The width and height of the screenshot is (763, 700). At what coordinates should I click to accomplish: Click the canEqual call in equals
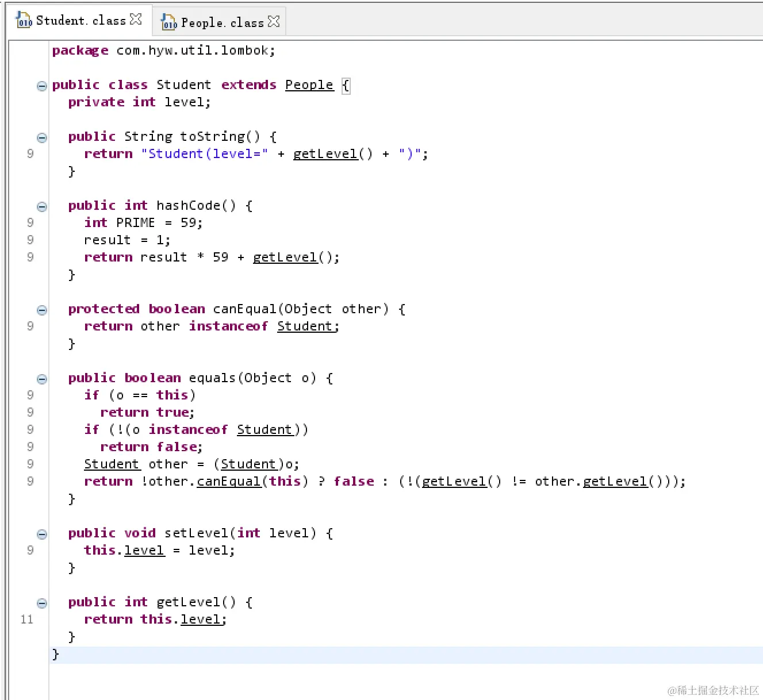point(229,482)
